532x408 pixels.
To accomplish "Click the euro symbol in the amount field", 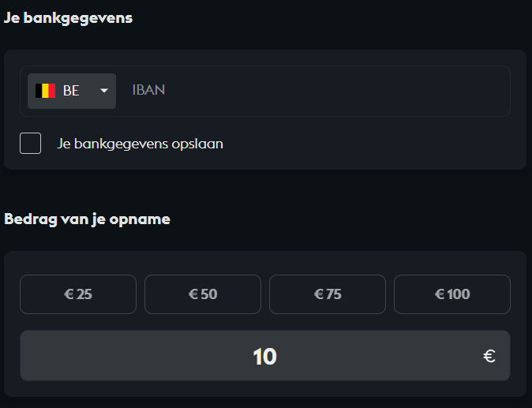I will (489, 357).
